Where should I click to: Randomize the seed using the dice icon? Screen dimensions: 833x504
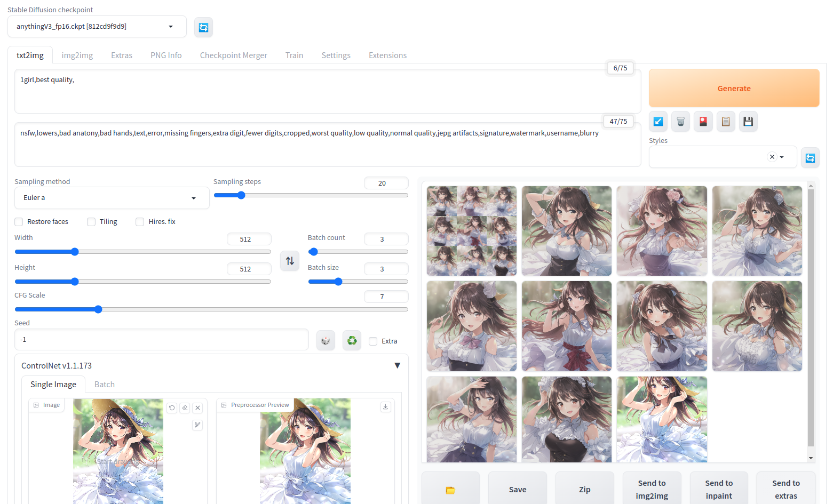(x=326, y=340)
